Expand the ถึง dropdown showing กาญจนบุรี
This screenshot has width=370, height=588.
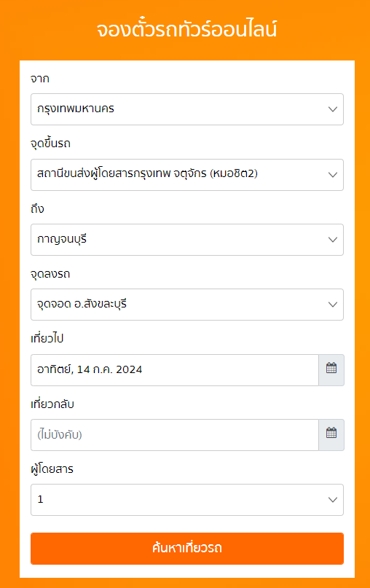tap(187, 240)
